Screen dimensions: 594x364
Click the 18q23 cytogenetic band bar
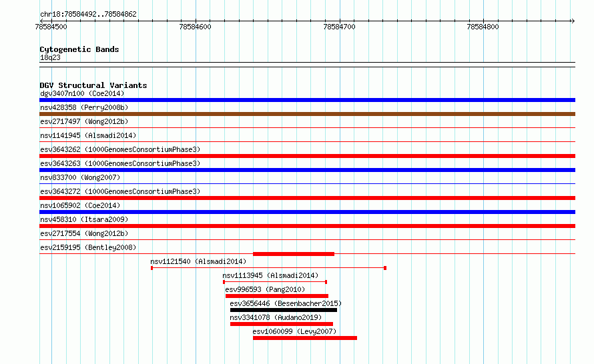307,65
